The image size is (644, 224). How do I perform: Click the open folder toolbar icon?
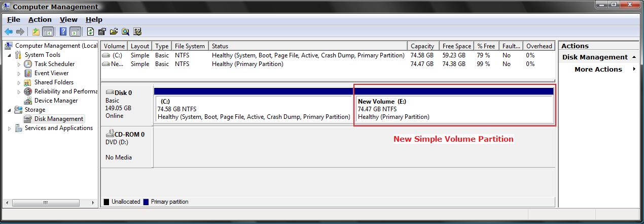pyautogui.click(x=114, y=31)
